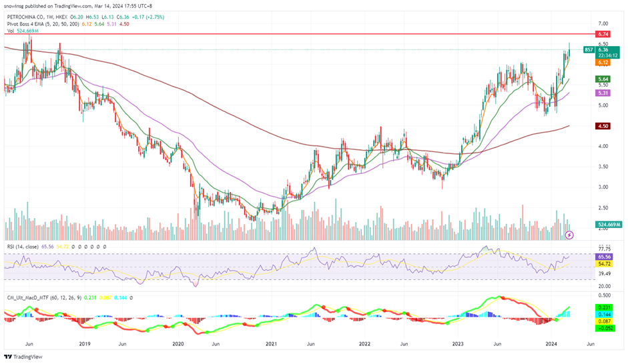Click the 524.669M volume axis label
Viewport: 628px width, 364px height.
[609, 225]
